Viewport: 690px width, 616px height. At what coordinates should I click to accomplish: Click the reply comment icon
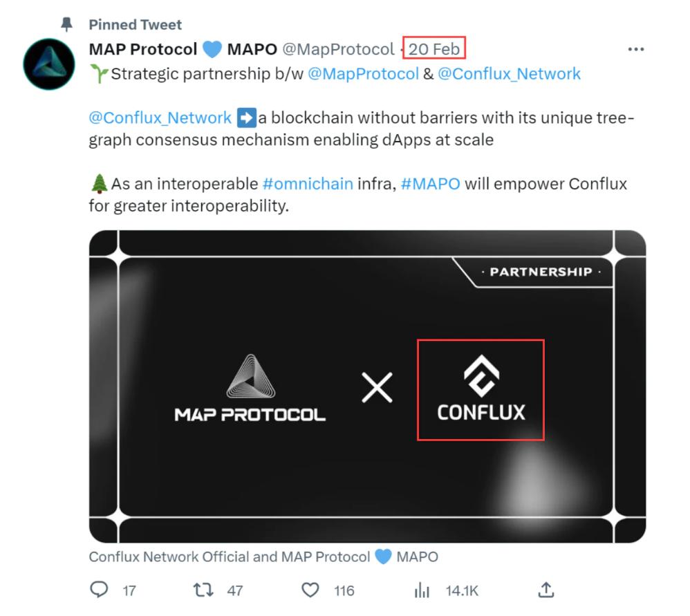[100, 590]
